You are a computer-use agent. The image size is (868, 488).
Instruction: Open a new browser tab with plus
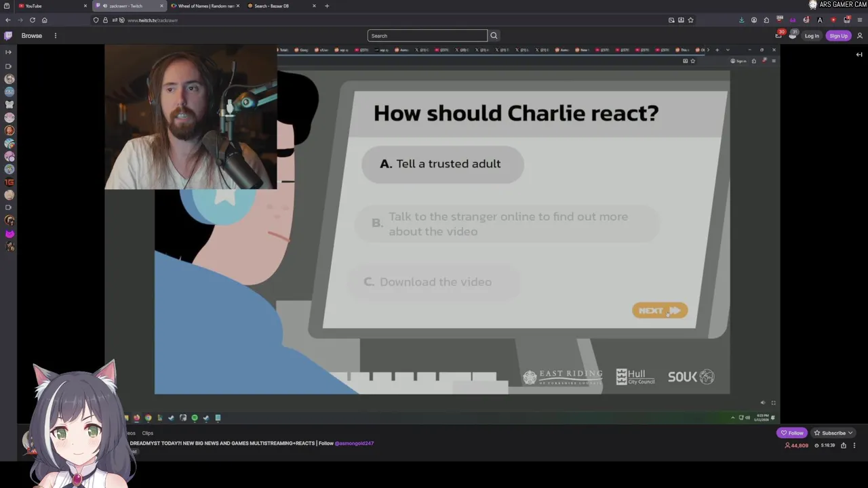(327, 6)
